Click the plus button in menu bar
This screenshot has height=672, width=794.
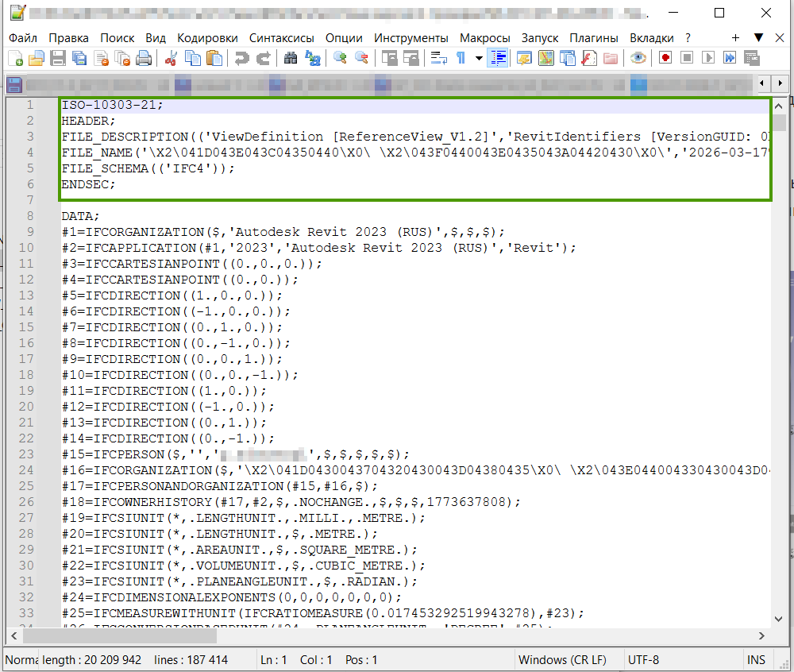tap(736, 37)
